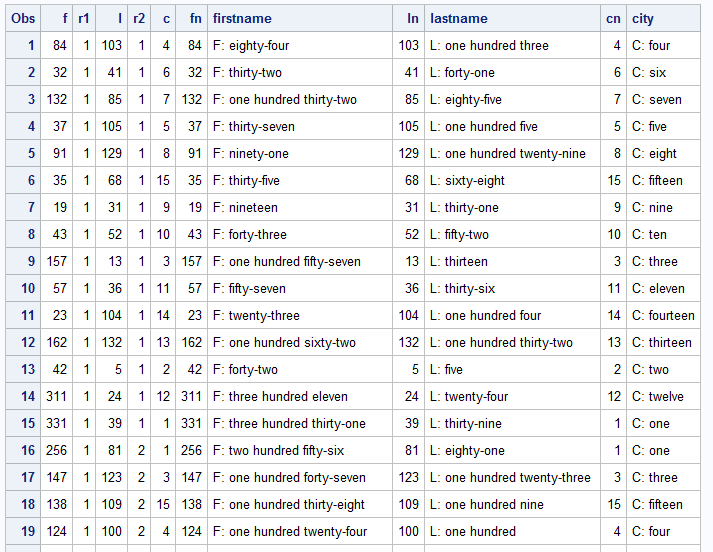Screen dimensions: 713x552
Task: Click the lastname column header
Action: click(459, 19)
